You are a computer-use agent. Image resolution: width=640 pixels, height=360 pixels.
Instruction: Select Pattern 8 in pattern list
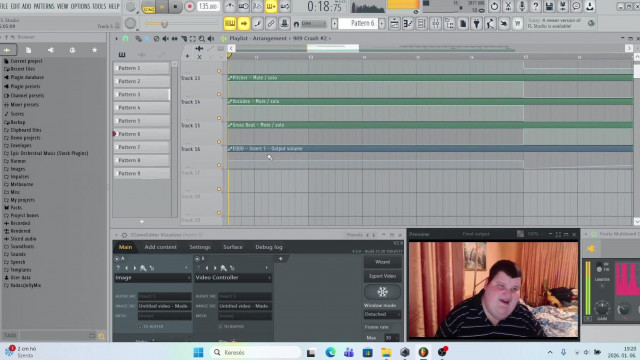(142, 160)
